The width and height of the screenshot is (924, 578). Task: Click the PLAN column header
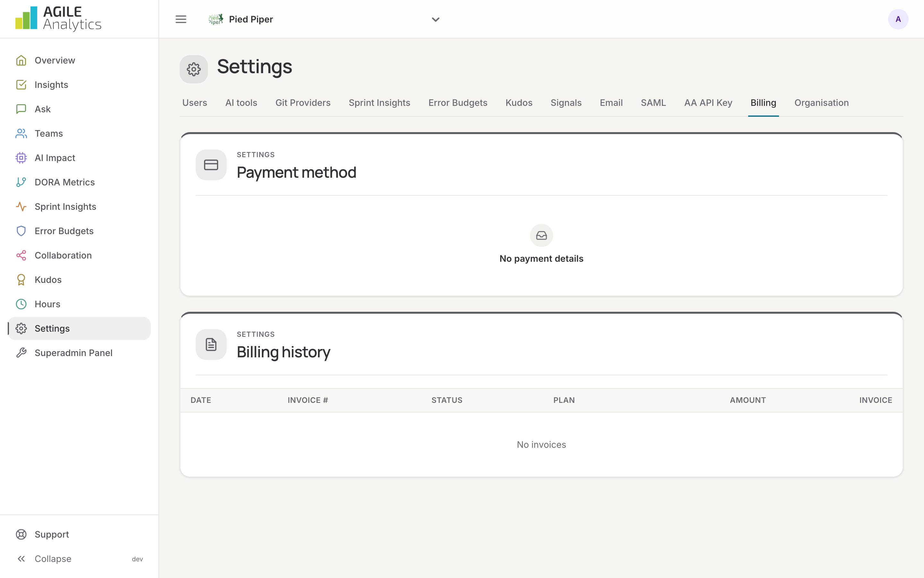[x=564, y=400]
